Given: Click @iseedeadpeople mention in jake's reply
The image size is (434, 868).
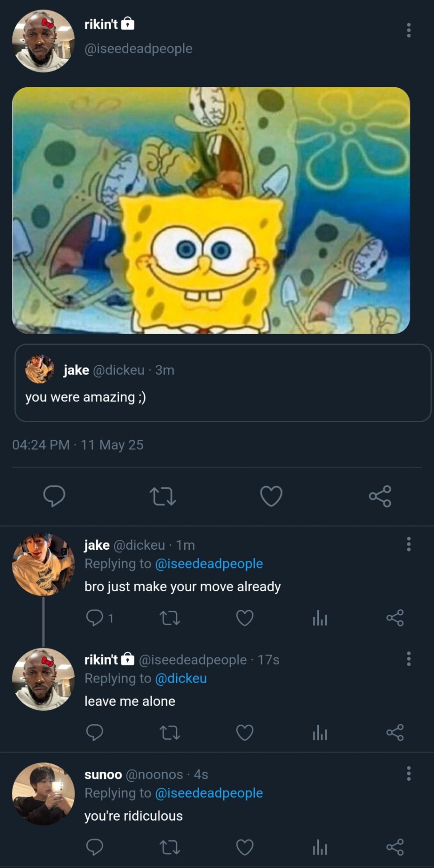Looking at the screenshot, I should click(x=209, y=564).
